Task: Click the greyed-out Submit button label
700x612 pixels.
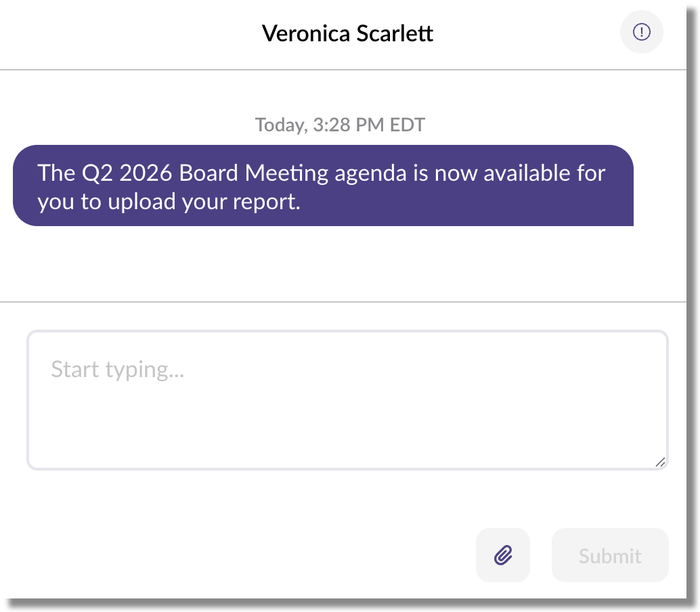Action: click(x=610, y=556)
